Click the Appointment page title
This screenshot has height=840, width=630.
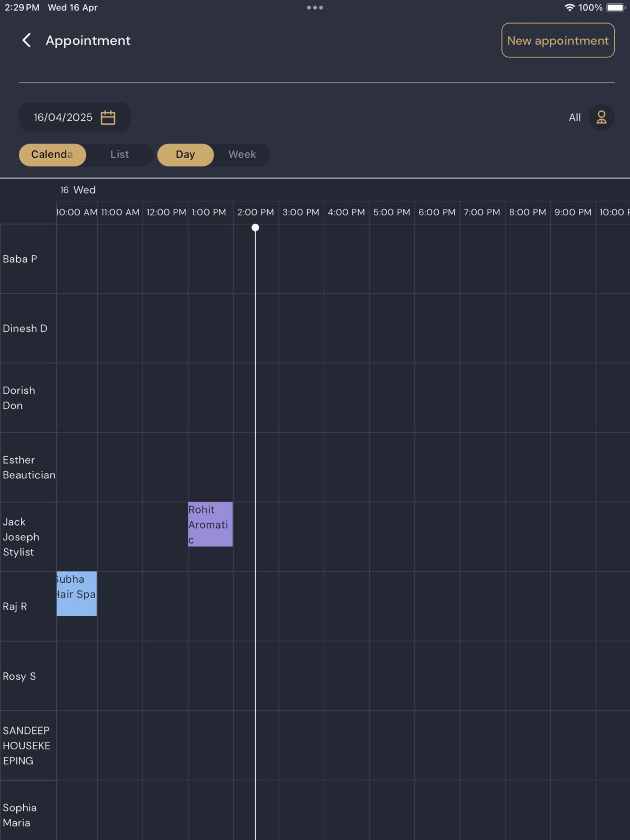point(88,41)
